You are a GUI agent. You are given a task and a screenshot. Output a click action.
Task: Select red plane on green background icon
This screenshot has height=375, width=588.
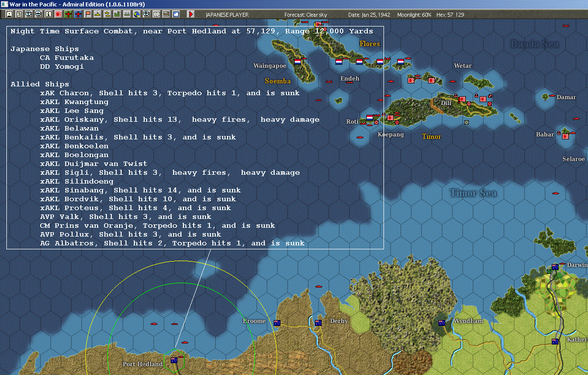[x=68, y=14]
